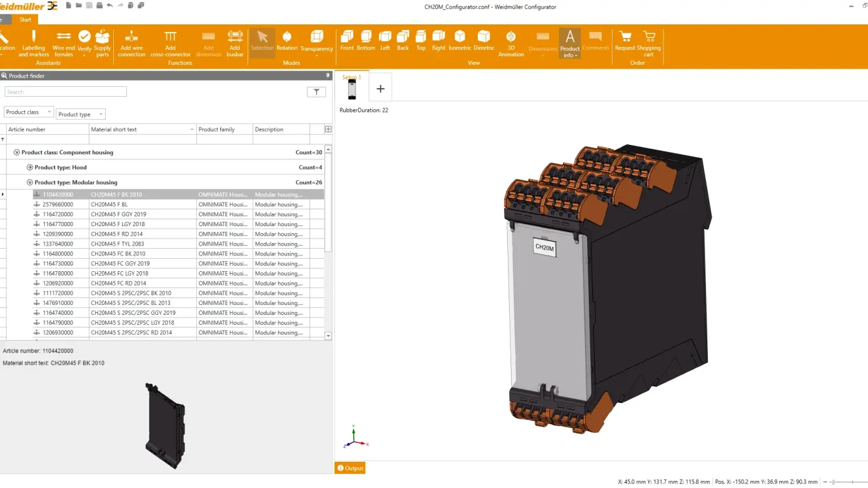The width and height of the screenshot is (868, 488).
Task: Open the Product class dropdown
Action: point(28,112)
